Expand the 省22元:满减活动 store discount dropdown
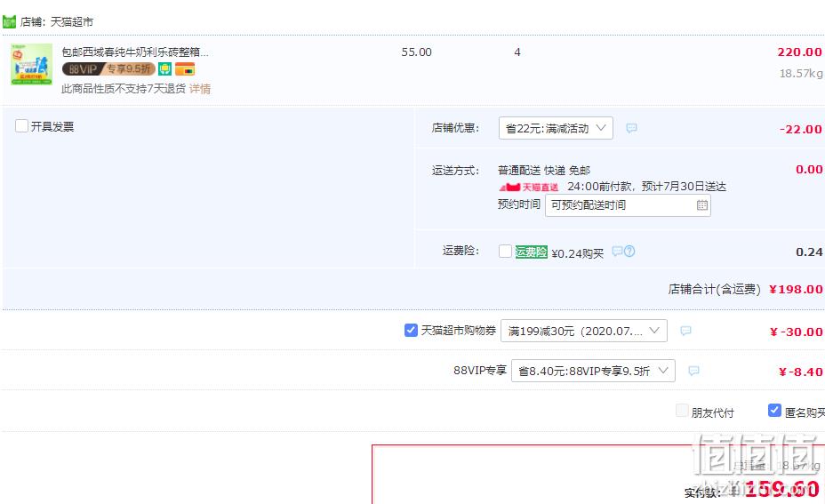This screenshot has width=825, height=504. click(x=556, y=128)
